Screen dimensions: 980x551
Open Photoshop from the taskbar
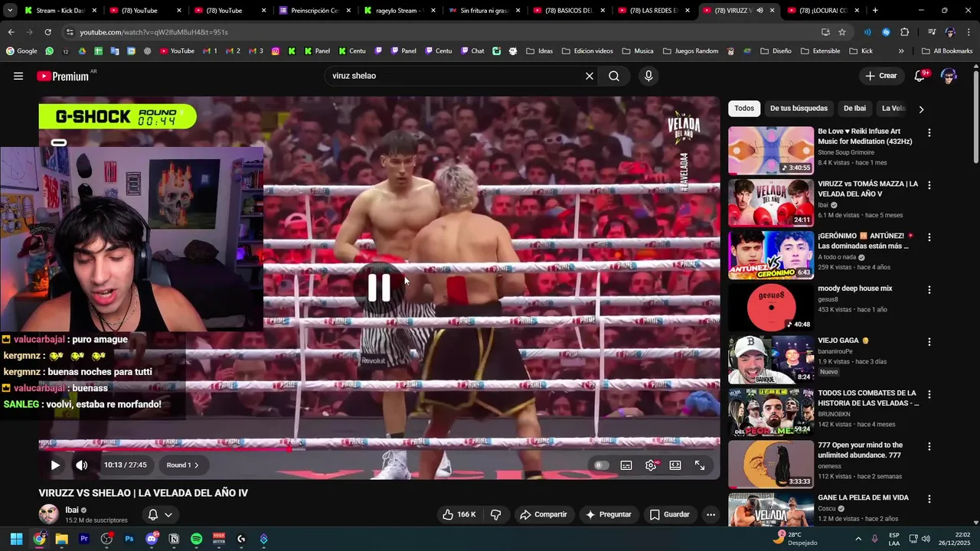coord(129,539)
